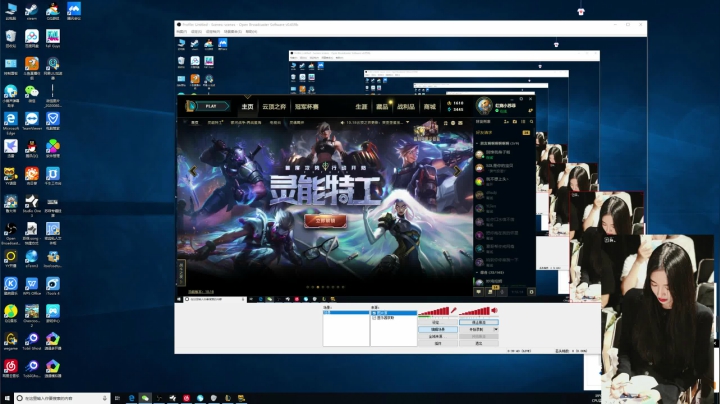Adjust the microphone volume bar in OBS
This screenshot has width=720, height=404.
tap(433, 311)
